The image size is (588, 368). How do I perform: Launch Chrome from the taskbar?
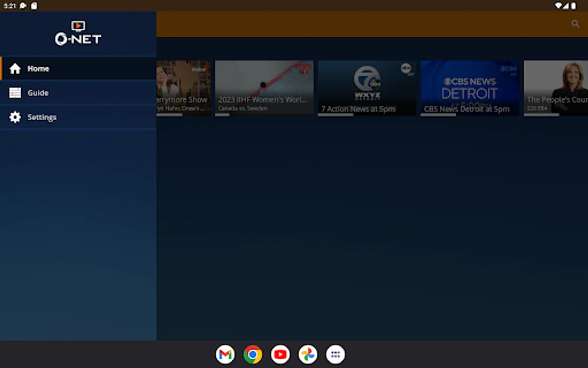point(253,355)
